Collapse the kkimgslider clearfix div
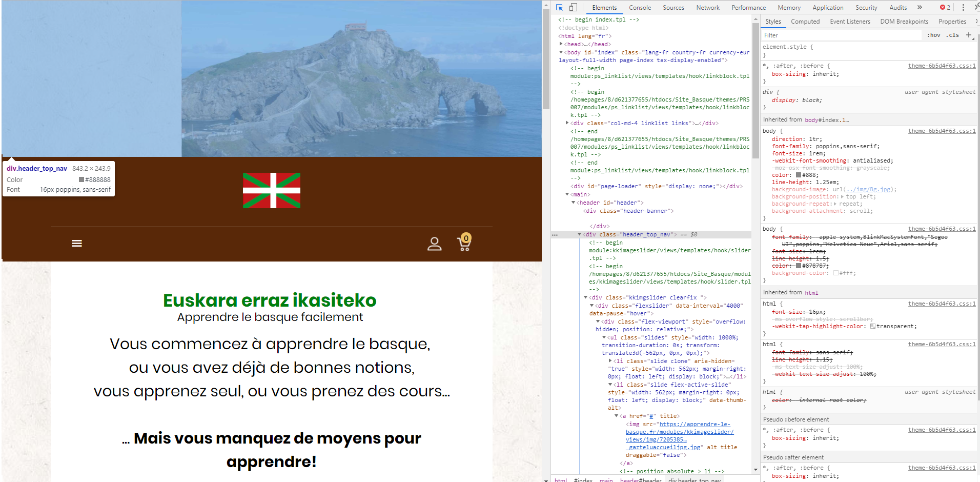The image size is (980, 482). 586,297
